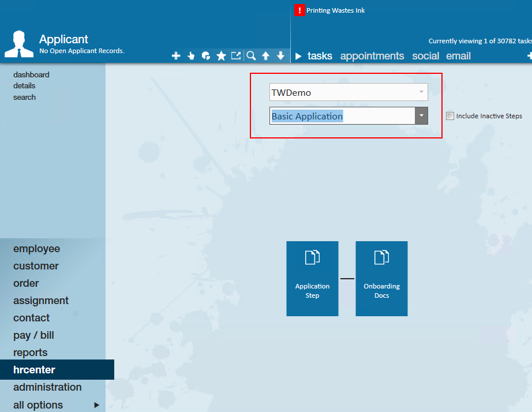Click the magnifying glass search icon
Viewport: 532px width, 412px height.
coord(251,55)
